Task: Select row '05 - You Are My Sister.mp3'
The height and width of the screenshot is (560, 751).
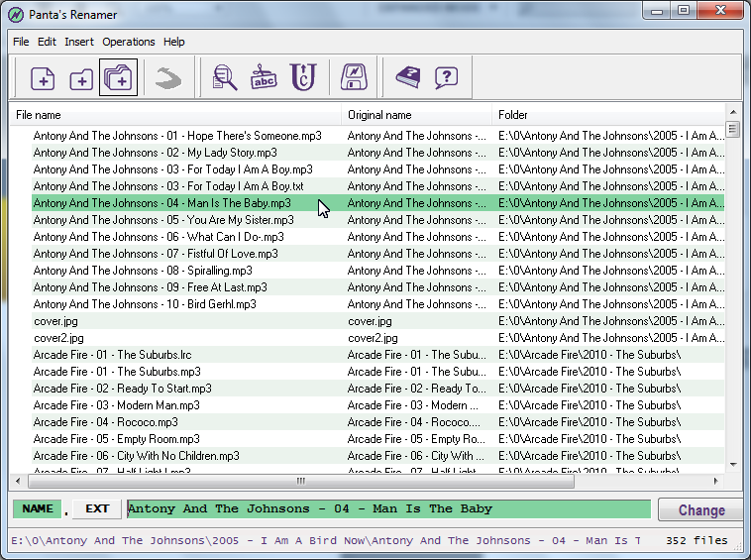Action: point(378,220)
